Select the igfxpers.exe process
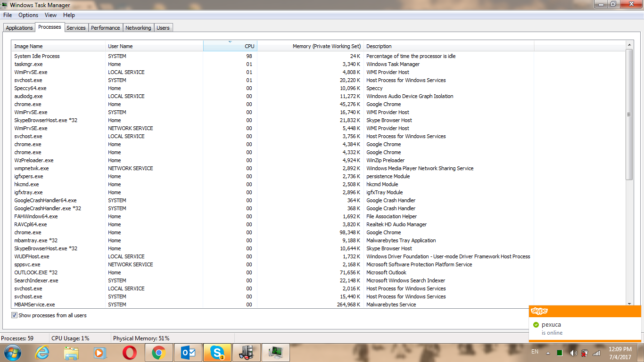 tap(318, 176)
